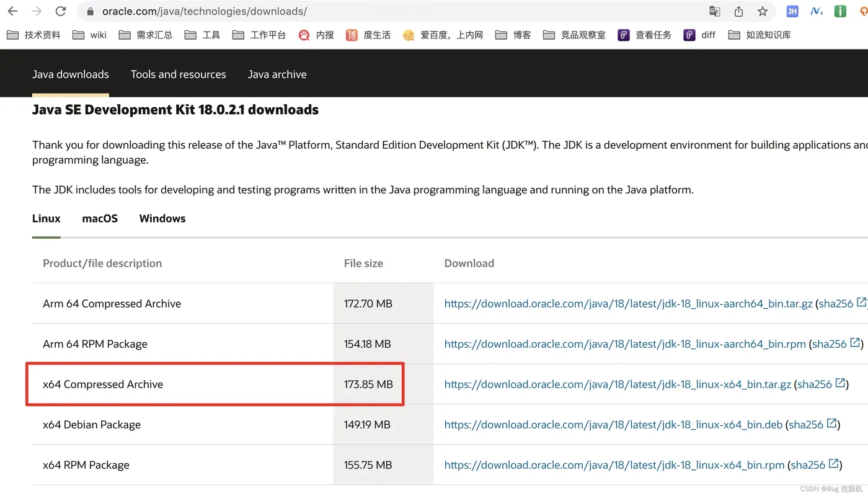This screenshot has height=496, width=868.
Task: Click the '149.19 MB' file size
Action: coord(367,425)
